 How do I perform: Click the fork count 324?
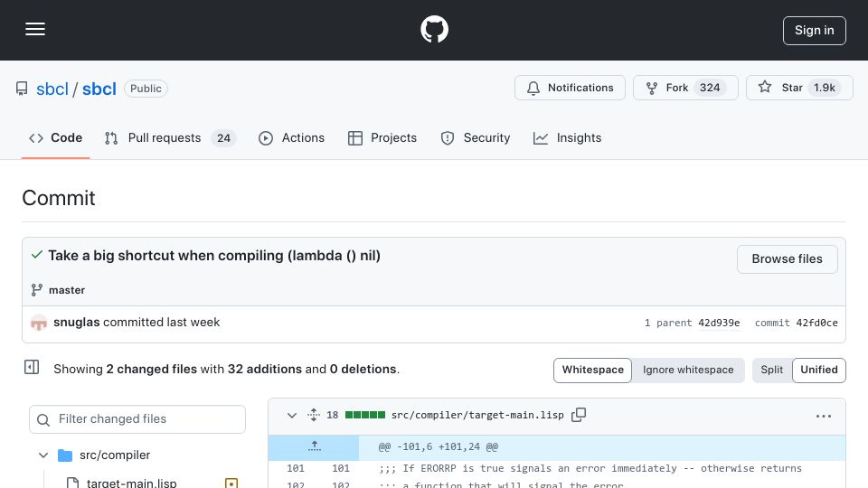click(x=710, y=88)
